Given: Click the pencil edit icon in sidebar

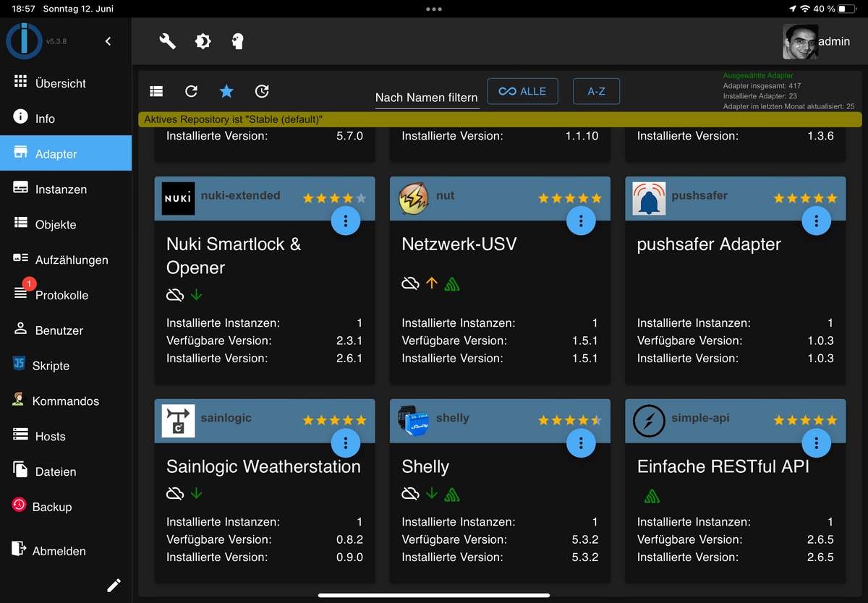Looking at the screenshot, I should [114, 586].
